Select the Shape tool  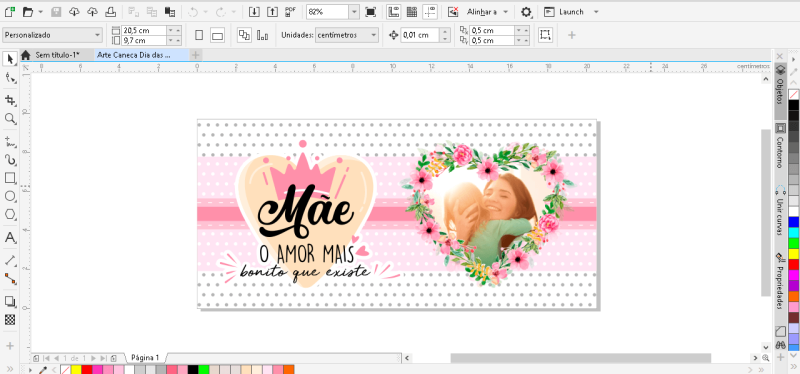[10, 78]
